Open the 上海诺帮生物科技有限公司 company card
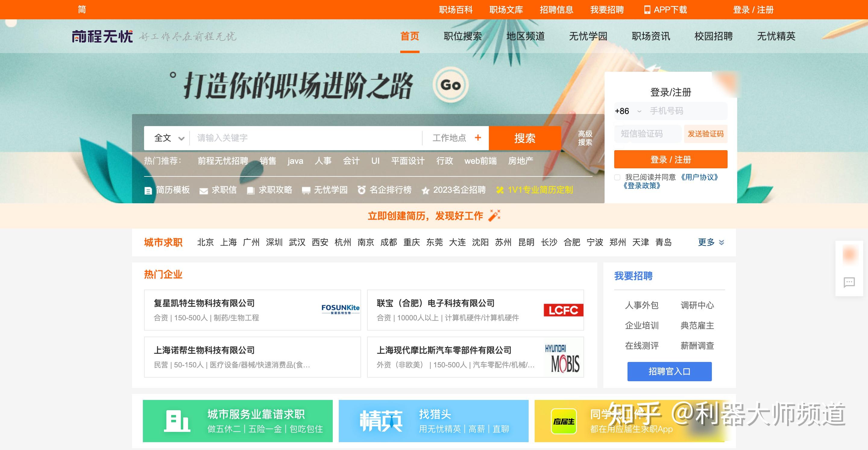 pos(252,357)
